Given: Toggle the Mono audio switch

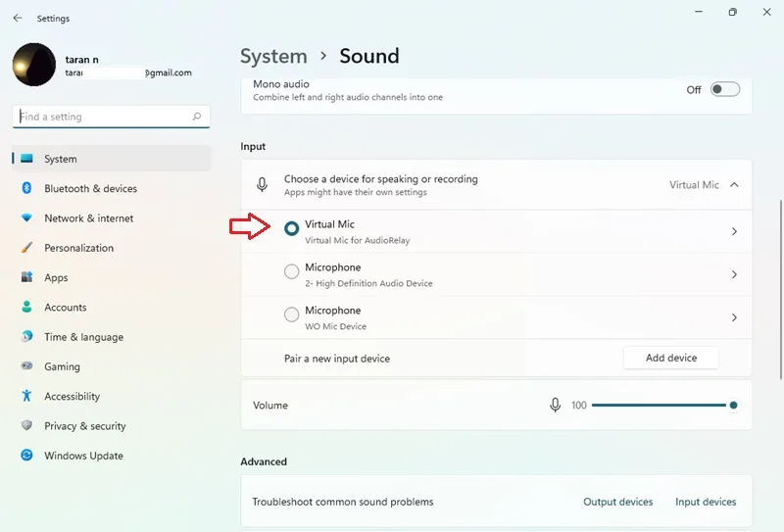Looking at the screenshot, I should click(725, 89).
